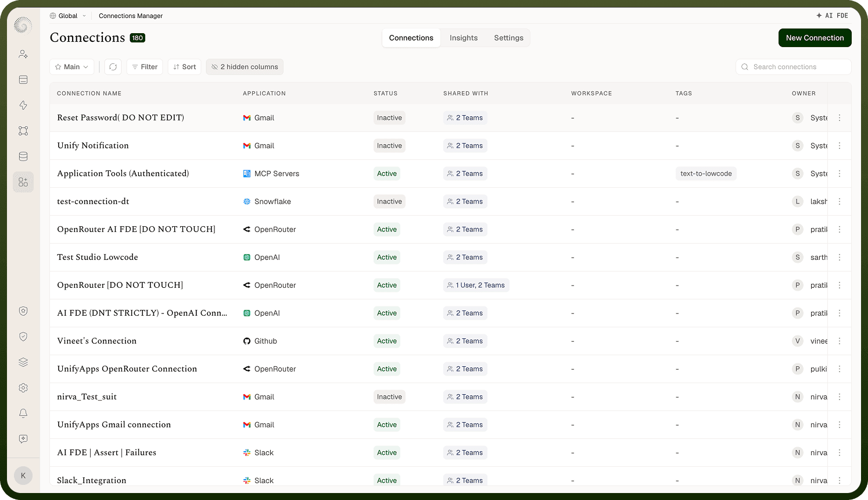The image size is (868, 500).
Task: Open the Slack_Integration connection
Action: pyautogui.click(x=92, y=480)
